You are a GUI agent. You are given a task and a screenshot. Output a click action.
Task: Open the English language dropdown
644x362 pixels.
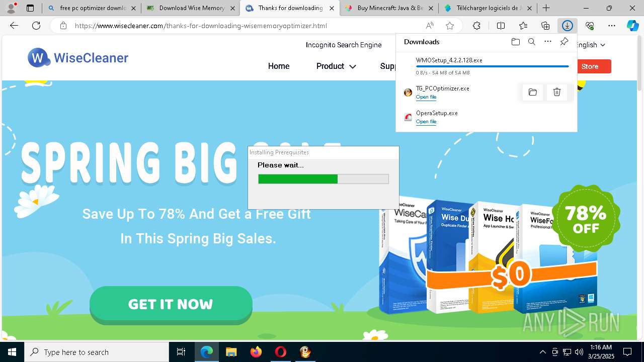click(590, 45)
